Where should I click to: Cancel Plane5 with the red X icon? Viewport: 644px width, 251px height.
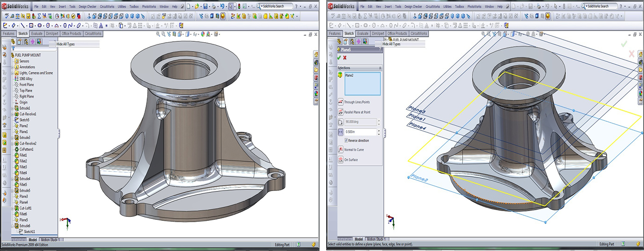pyautogui.click(x=345, y=58)
